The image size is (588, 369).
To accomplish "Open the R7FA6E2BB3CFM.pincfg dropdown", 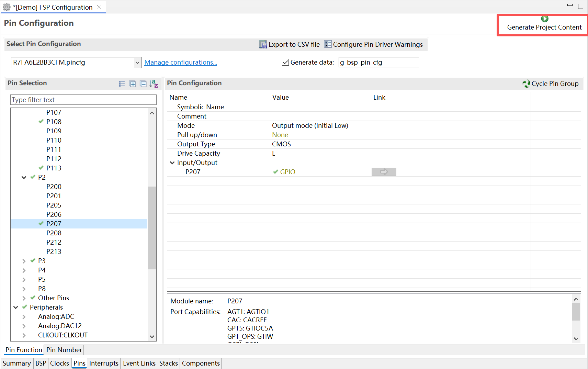I will 137,63.
